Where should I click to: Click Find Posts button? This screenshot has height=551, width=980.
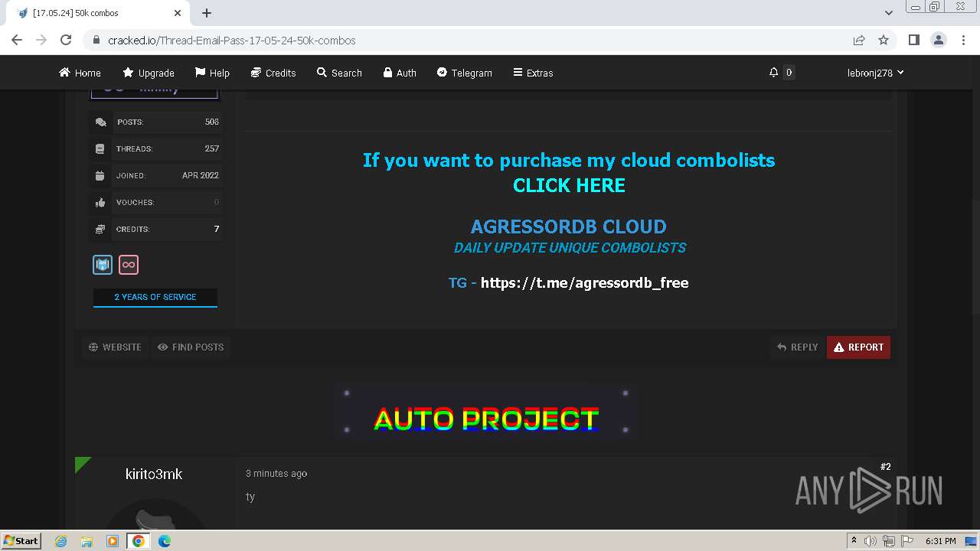point(191,347)
